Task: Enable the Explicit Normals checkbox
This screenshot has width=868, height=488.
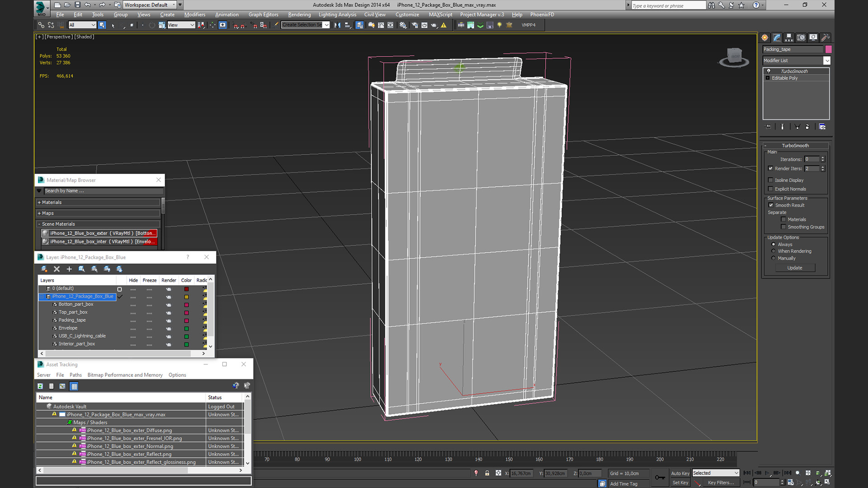Action: point(770,189)
